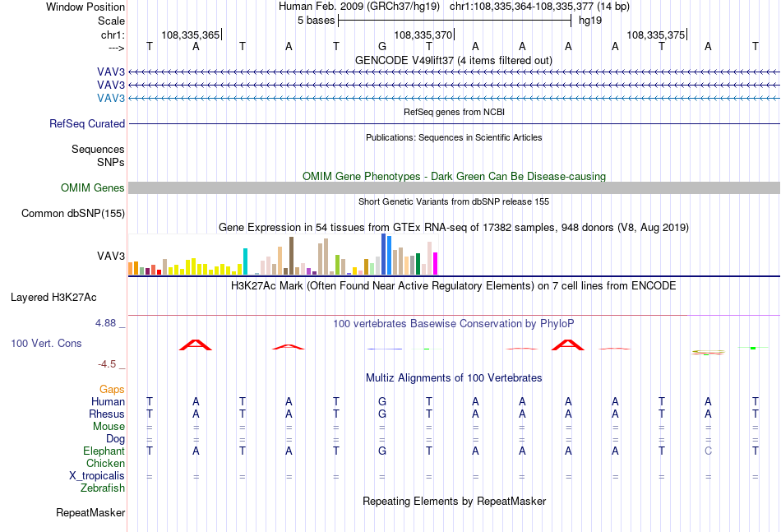Click the Mouse alignment row label
The height and width of the screenshot is (532, 781).
click(109, 427)
